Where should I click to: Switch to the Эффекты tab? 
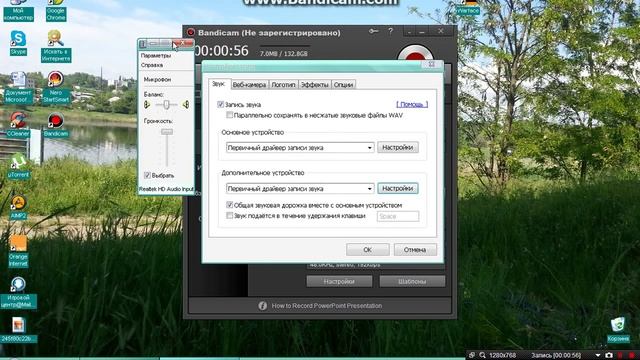tap(315, 84)
